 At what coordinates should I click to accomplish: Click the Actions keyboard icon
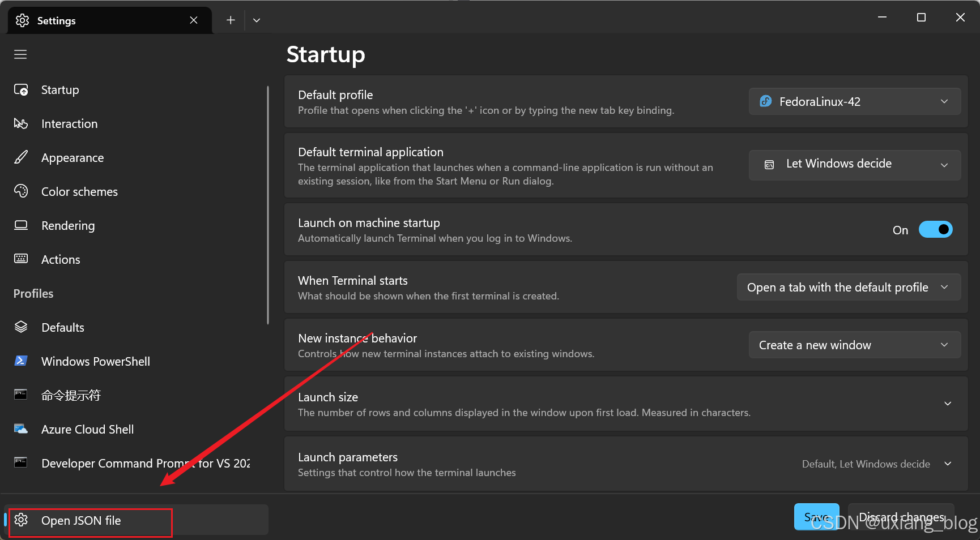click(x=21, y=259)
